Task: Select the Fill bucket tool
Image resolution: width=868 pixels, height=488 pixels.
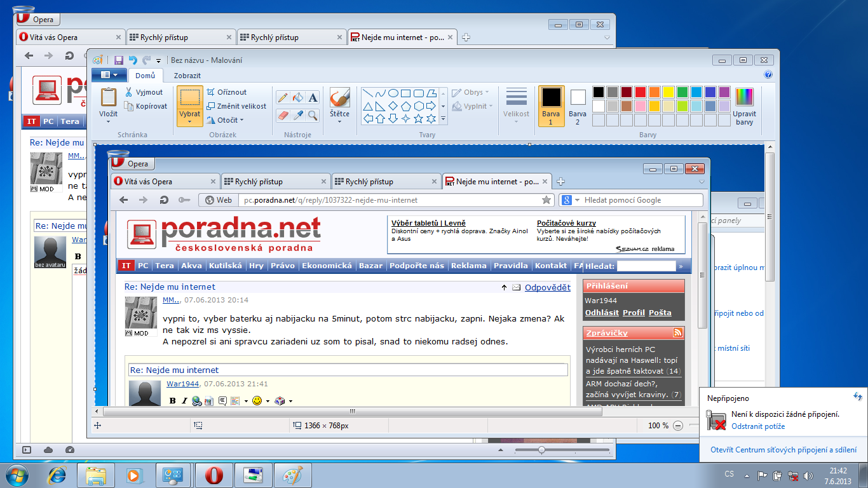Action: pos(297,98)
